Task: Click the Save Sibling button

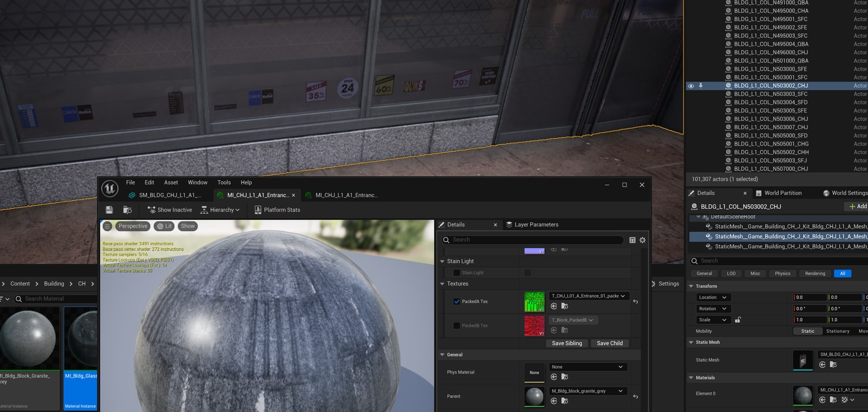Action: click(567, 343)
